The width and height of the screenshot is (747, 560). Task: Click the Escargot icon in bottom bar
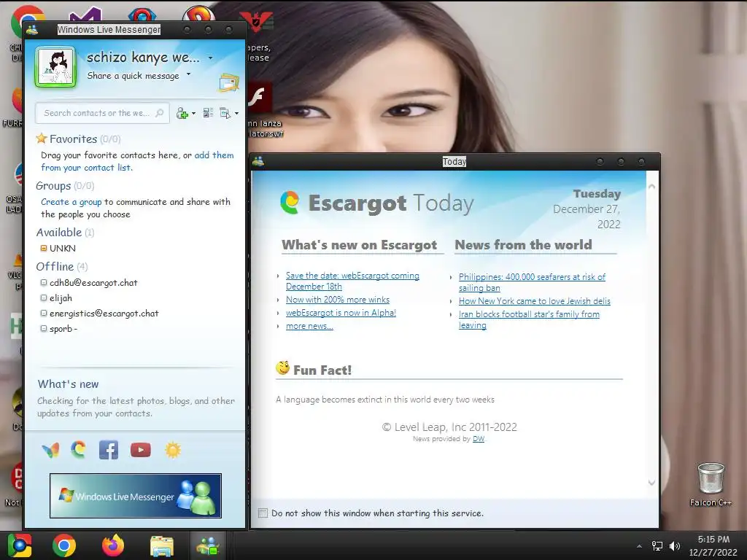(x=79, y=449)
